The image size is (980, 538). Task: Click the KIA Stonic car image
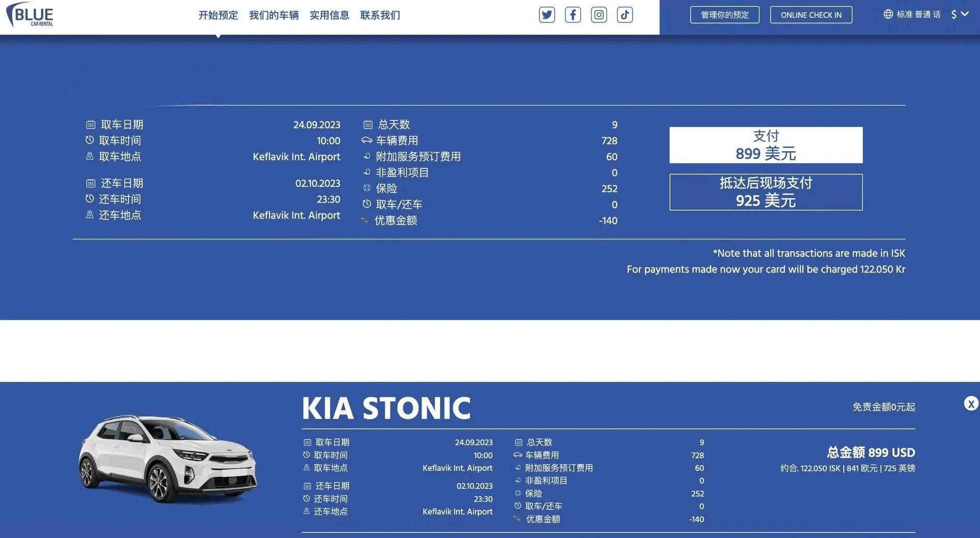[x=167, y=459]
